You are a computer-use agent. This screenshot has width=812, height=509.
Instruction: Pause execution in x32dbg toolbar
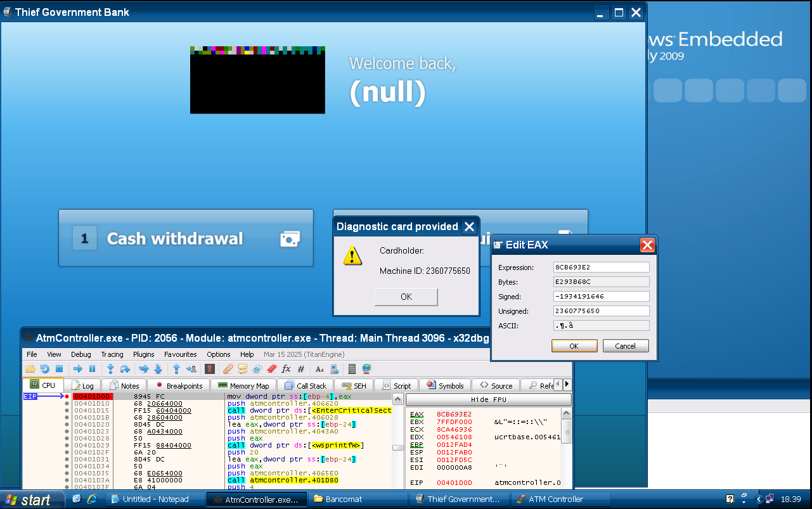[92, 368]
